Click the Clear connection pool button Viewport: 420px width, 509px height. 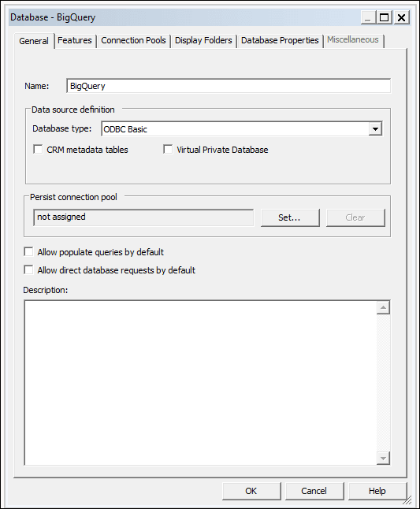(355, 217)
